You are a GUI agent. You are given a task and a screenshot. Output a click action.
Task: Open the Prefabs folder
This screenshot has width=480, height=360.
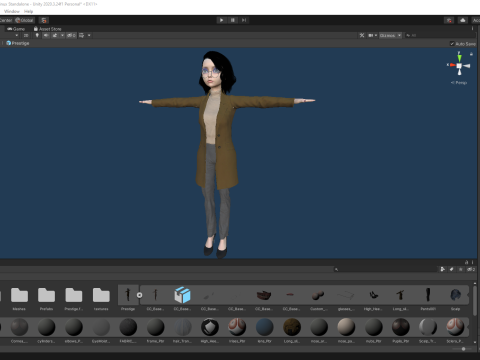pyautogui.click(x=46, y=298)
